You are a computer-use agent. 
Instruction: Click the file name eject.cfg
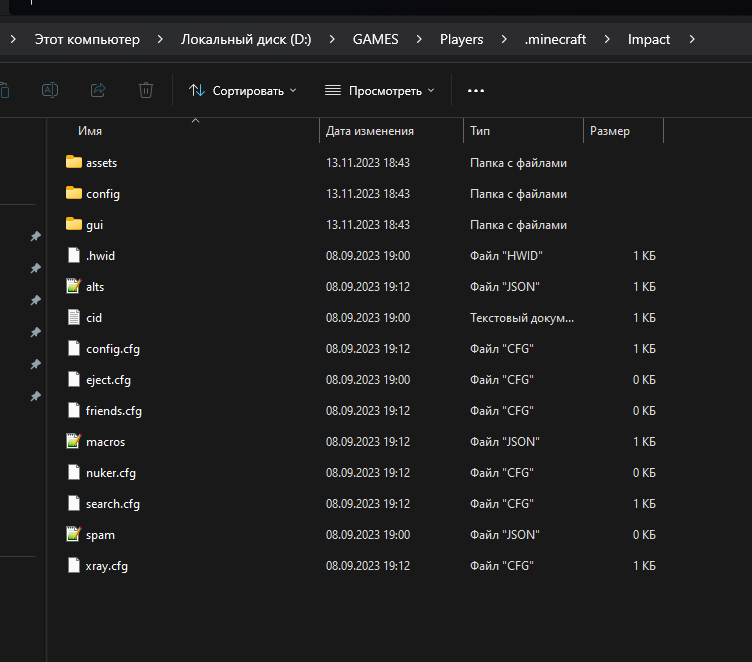108,380
